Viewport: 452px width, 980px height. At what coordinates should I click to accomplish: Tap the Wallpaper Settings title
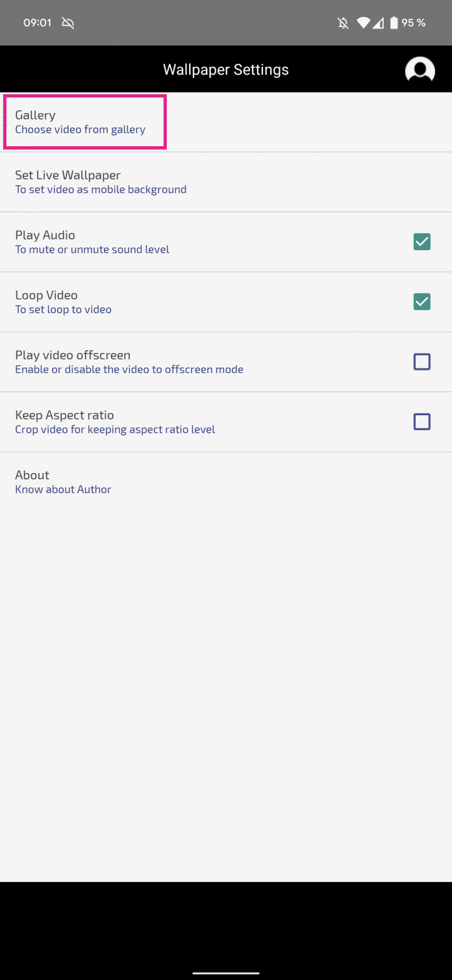click(x=226, y=70)
